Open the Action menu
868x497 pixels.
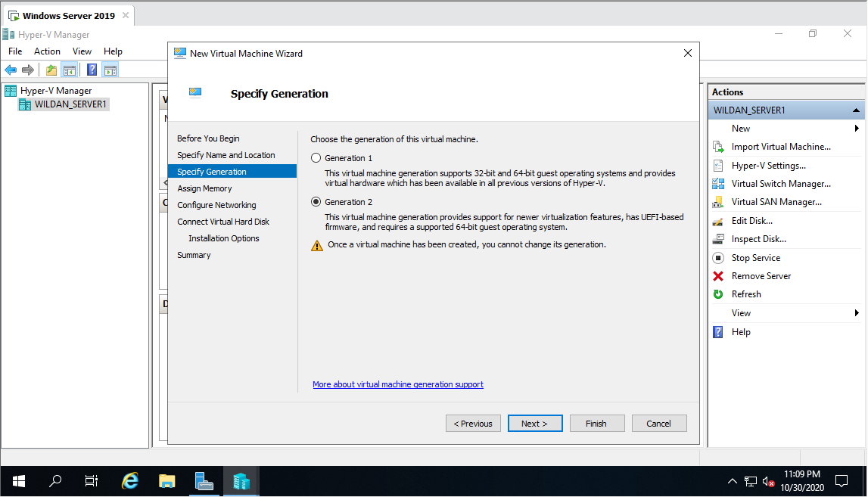[47, 51]
